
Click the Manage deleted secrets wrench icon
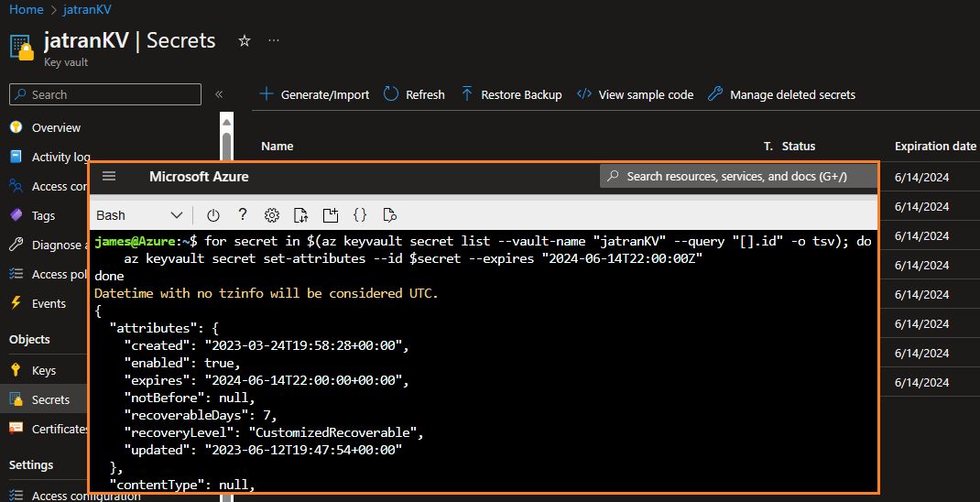click(715, 94)
